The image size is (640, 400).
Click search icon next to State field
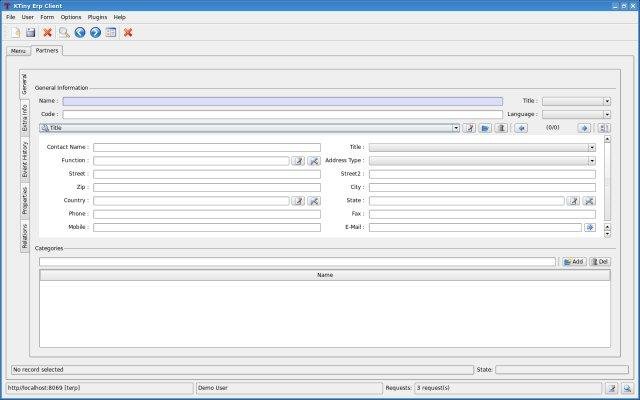(x=589, y=201)
